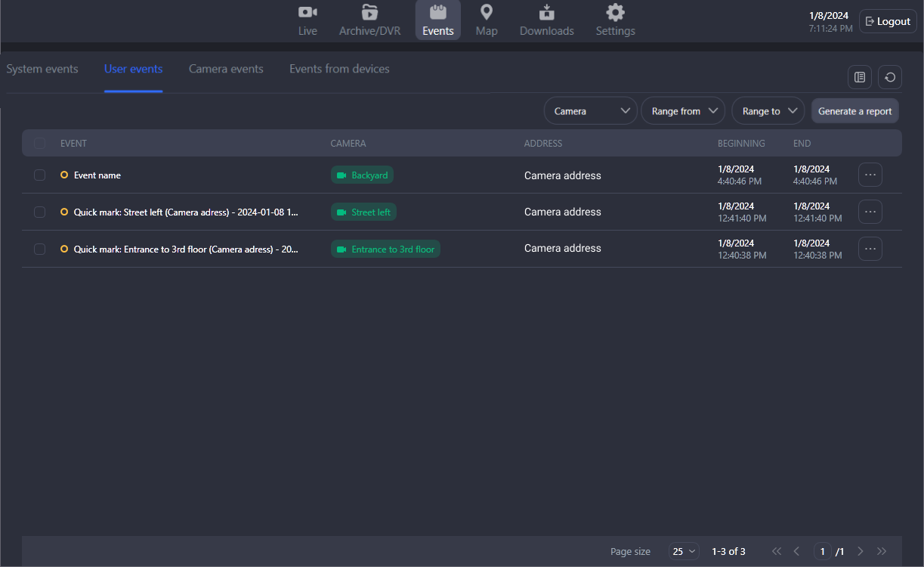Click the Logout button
The height and width of the screenshot is (567, 924).
pos(888,21)
